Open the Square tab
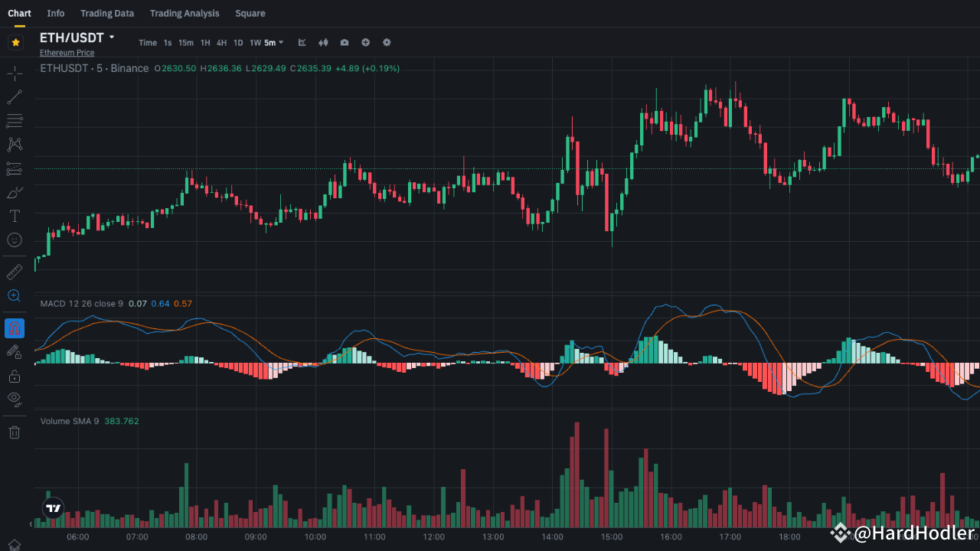Viewport: 980px width, 551px height. 250,13
